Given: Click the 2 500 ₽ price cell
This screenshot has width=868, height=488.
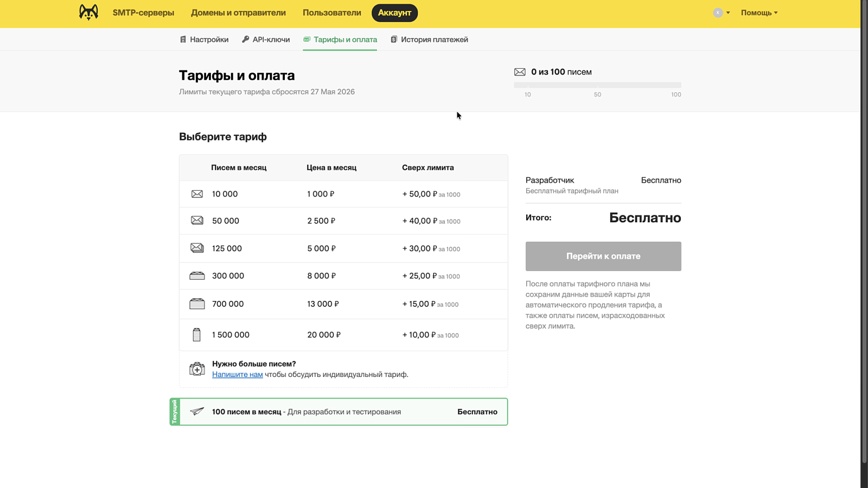Looking at the screenshot, I should point(321,221).
